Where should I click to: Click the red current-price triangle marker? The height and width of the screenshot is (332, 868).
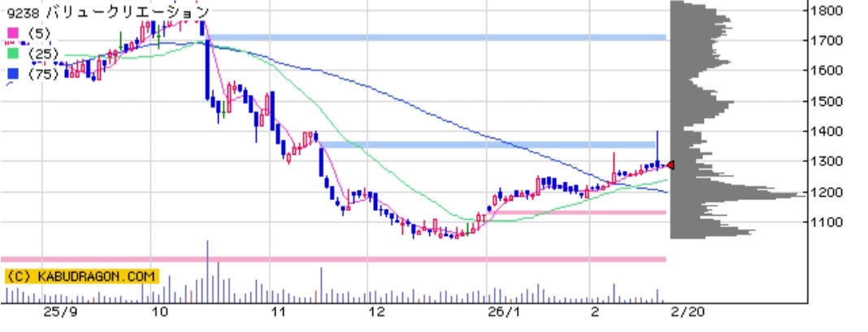671,165
